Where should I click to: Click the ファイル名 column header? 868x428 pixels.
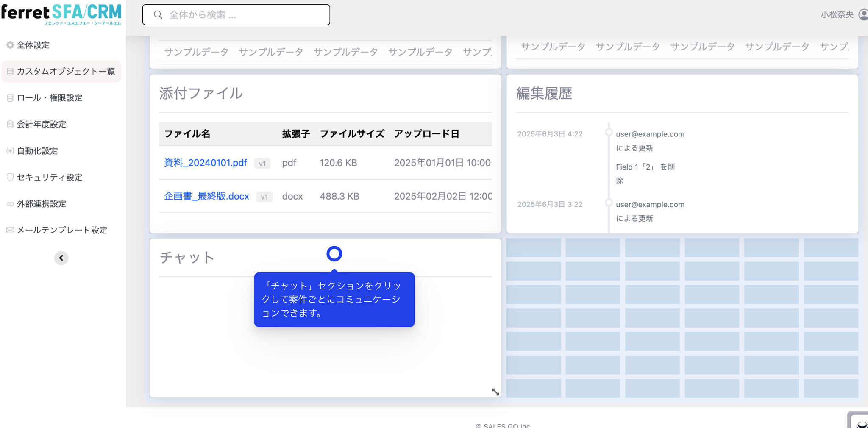(187, 134)
